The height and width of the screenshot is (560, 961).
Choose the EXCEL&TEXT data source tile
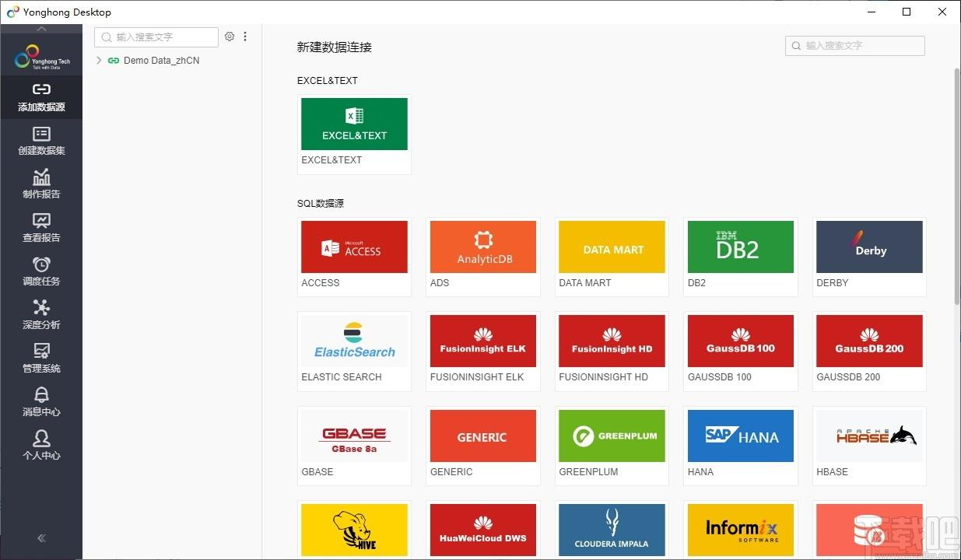click(354, 135)
